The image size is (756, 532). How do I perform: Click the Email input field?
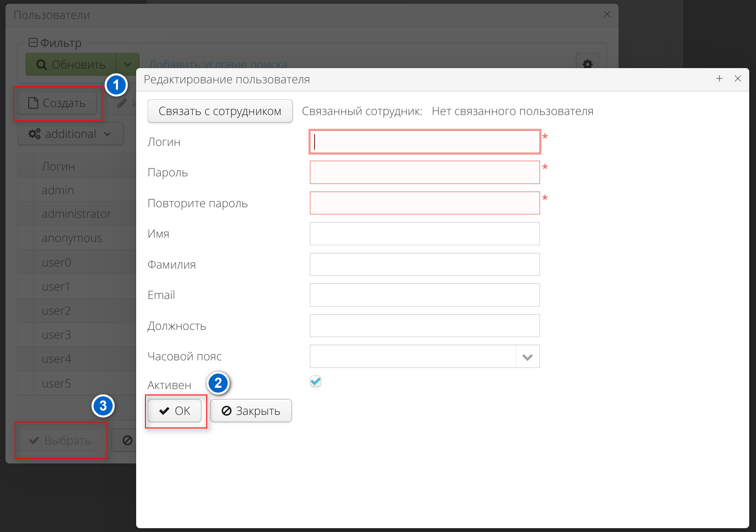tap(424, 295)
